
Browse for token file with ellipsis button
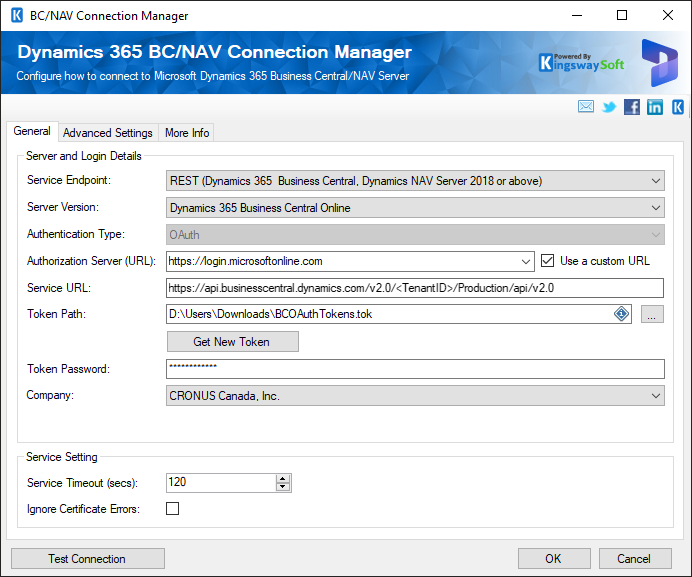coord(652,314)
